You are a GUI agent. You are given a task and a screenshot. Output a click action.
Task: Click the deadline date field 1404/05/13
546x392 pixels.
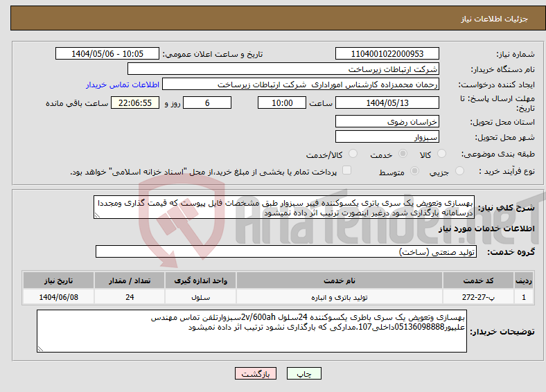click(x=387, y=103)
